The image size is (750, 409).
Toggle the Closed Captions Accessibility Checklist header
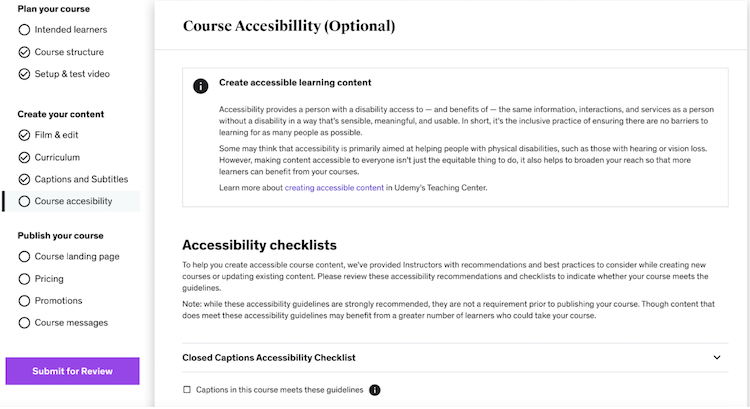(x=270, y=358)
